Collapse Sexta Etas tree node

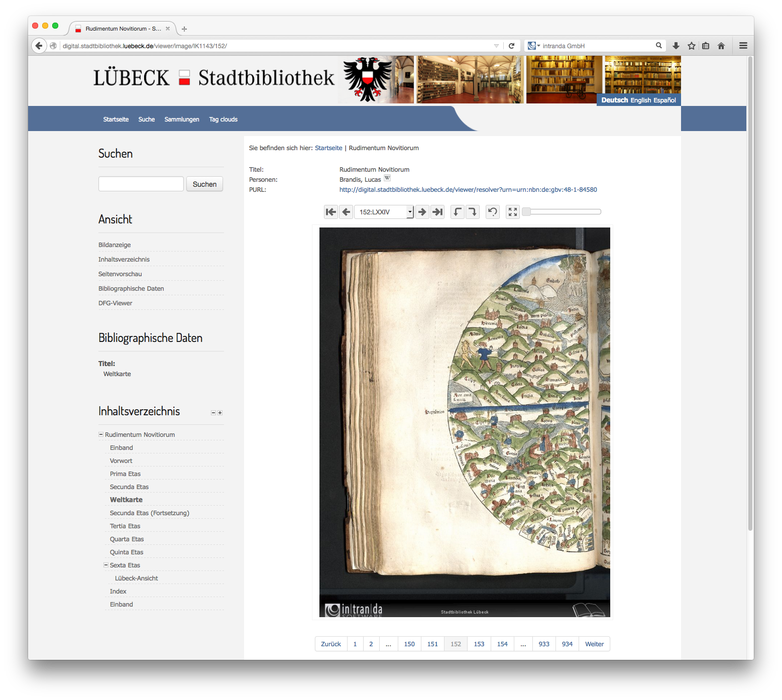pos(106,565)
